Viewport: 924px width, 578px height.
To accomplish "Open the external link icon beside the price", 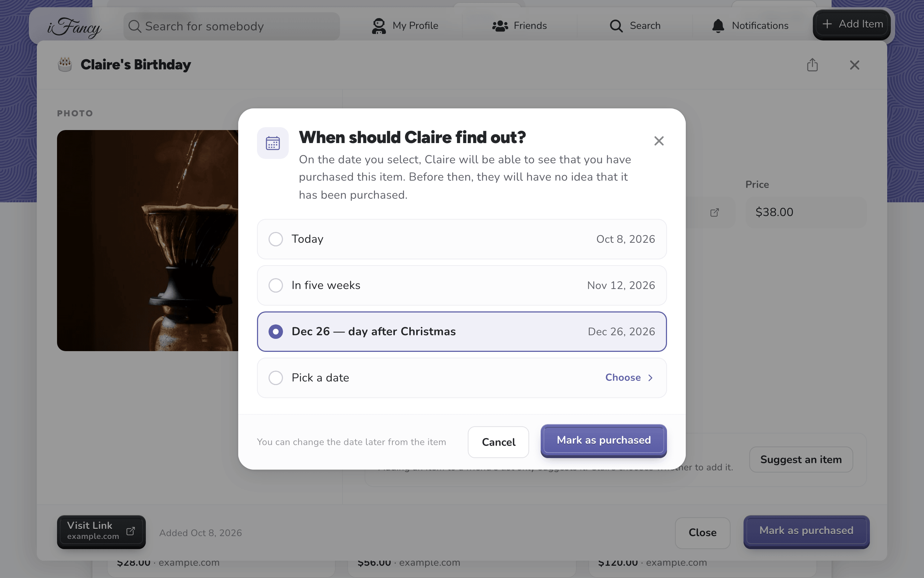I will point(714,212).
